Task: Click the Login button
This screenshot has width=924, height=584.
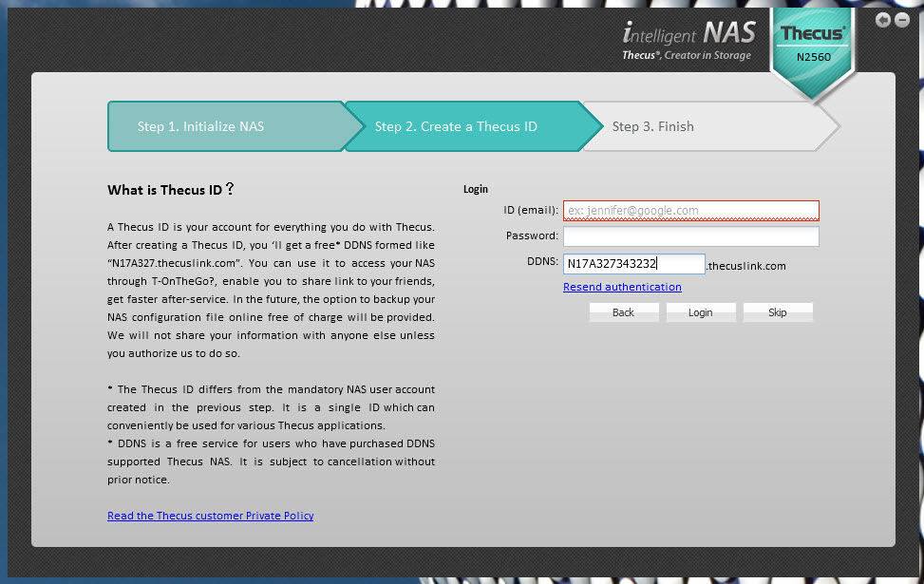Action: tap(701, 312)
